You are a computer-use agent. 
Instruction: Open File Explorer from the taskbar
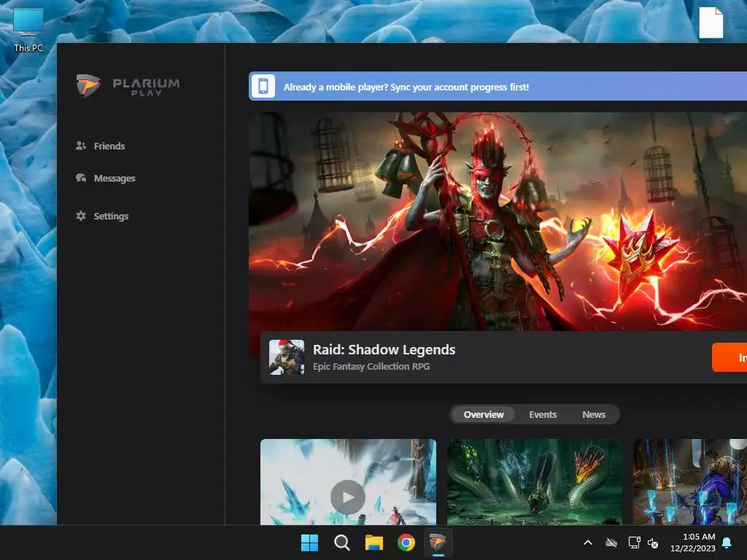point(374,542)
